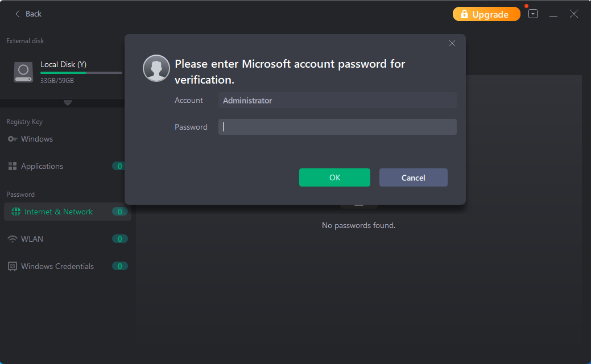Click the Local Disk storage progress bar
The image size is (591, 364).
(x=81, y=72)
